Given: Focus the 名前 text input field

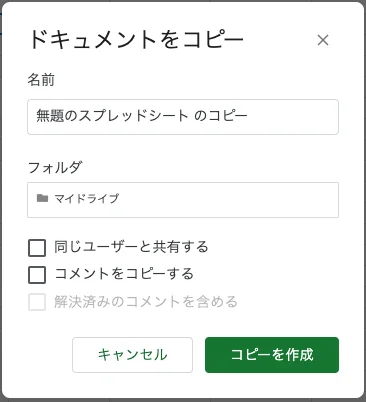Looking at the screenshot, I should [x=183, y=117].
